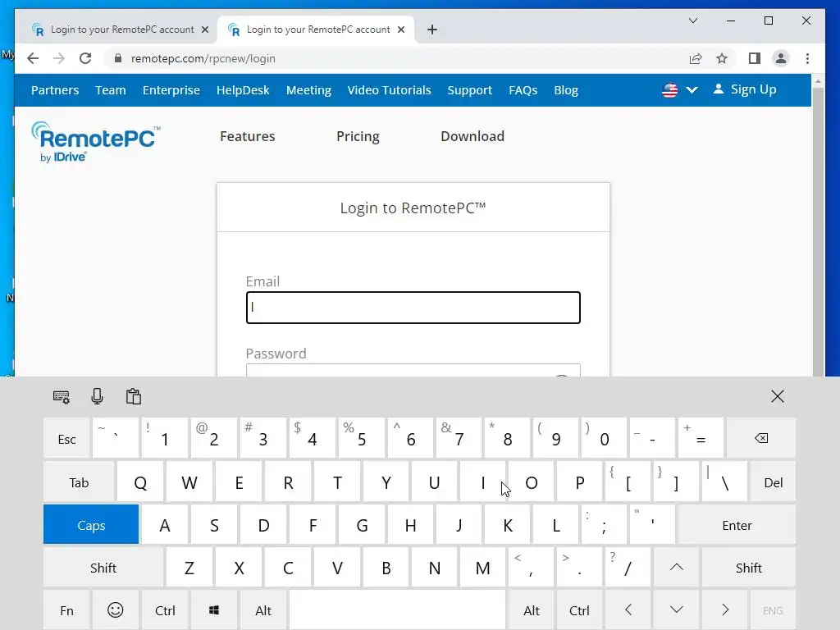Image resolution: width=840 pixels, height=630 pixels.
Task: Open the Meeting link
Action: pos(308,90)
